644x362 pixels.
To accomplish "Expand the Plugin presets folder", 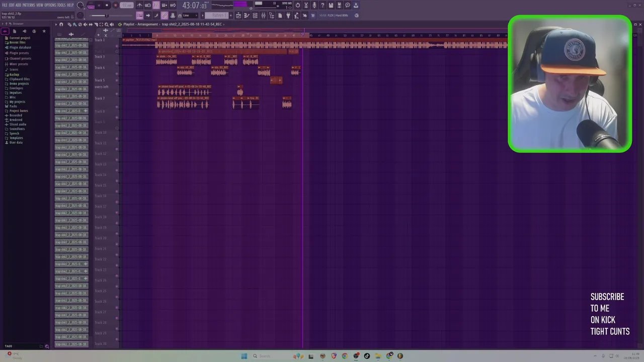I will point(18,53).
